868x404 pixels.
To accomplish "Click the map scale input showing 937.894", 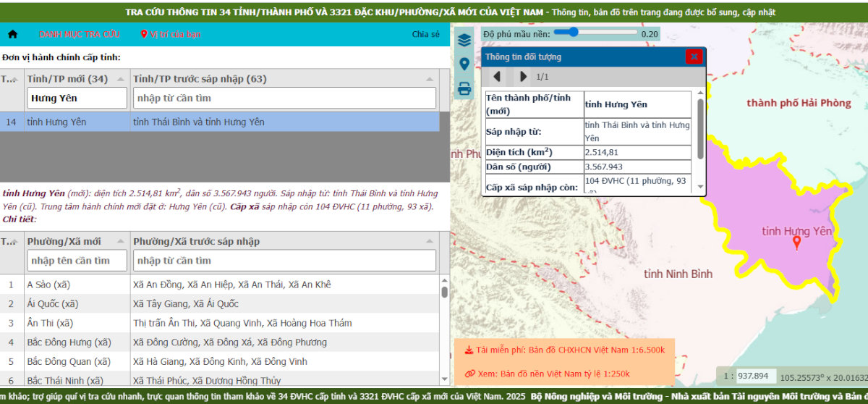I will coord(756,376).
